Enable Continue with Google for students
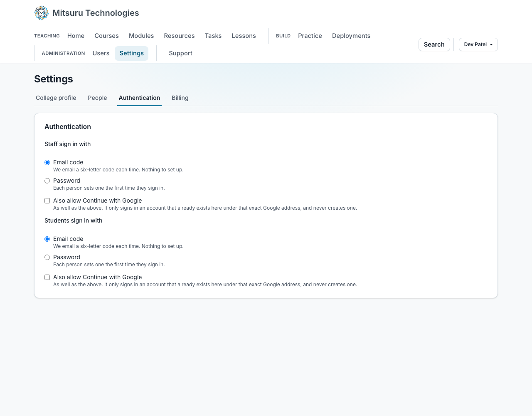Screen dimensions: 532x416 click(x=47, y=277)
